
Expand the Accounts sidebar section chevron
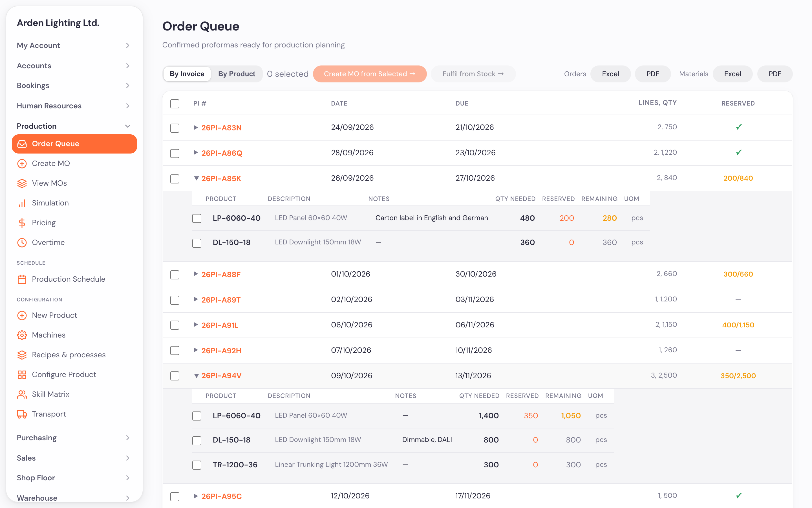127,66
